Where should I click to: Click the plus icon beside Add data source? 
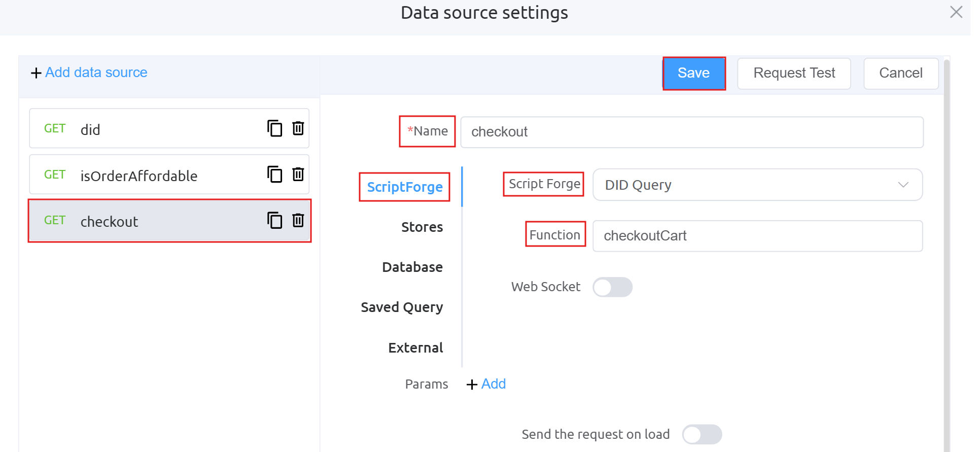tap(36, 73)
